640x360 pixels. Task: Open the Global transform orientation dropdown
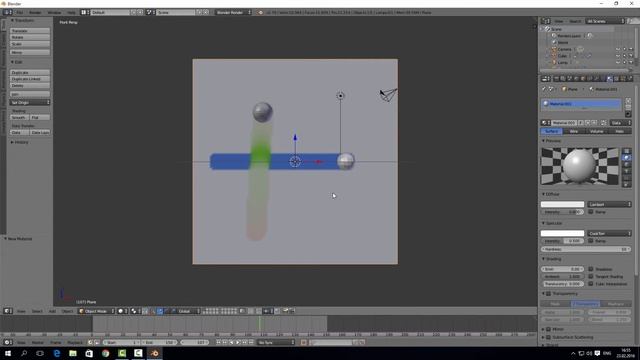tap(189, 311)
